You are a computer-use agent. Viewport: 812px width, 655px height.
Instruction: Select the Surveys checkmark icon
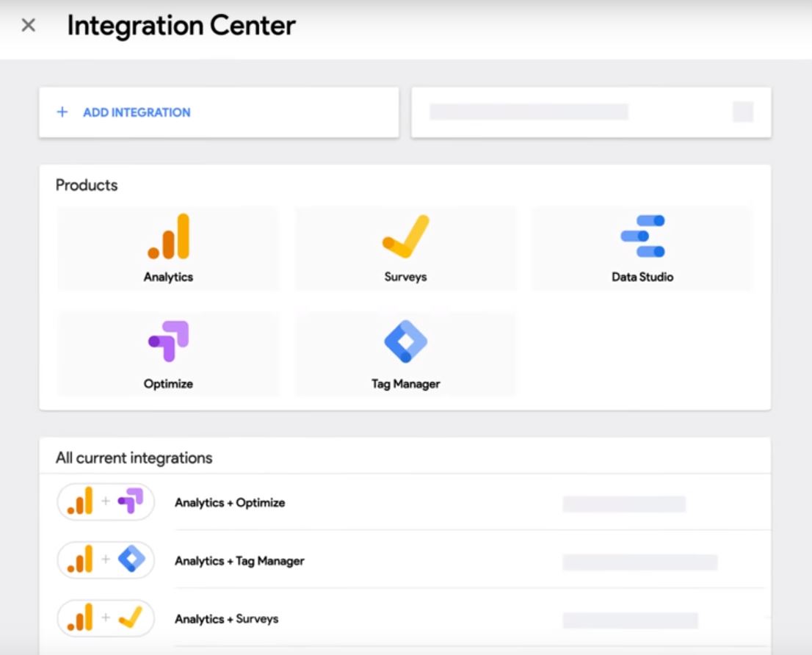(405, 236)
